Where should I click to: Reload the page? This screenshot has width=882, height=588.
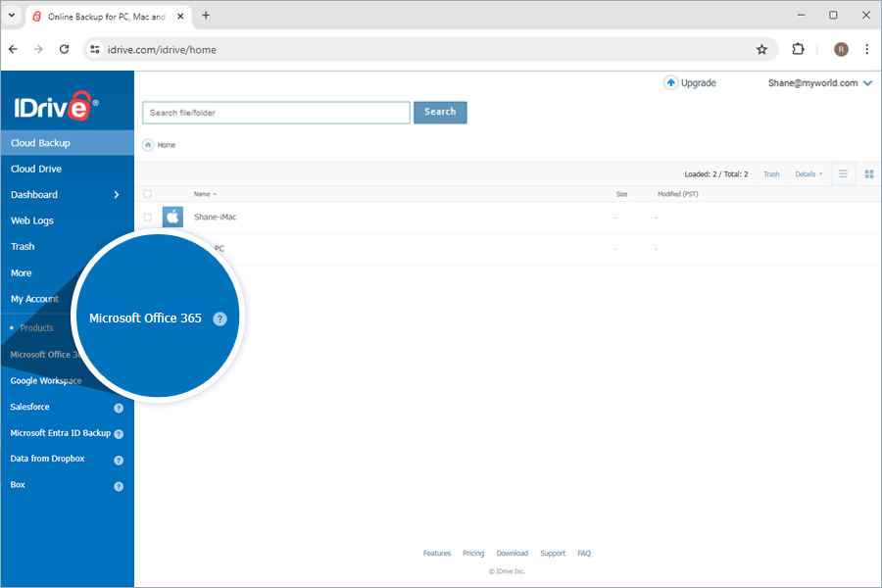64,50
